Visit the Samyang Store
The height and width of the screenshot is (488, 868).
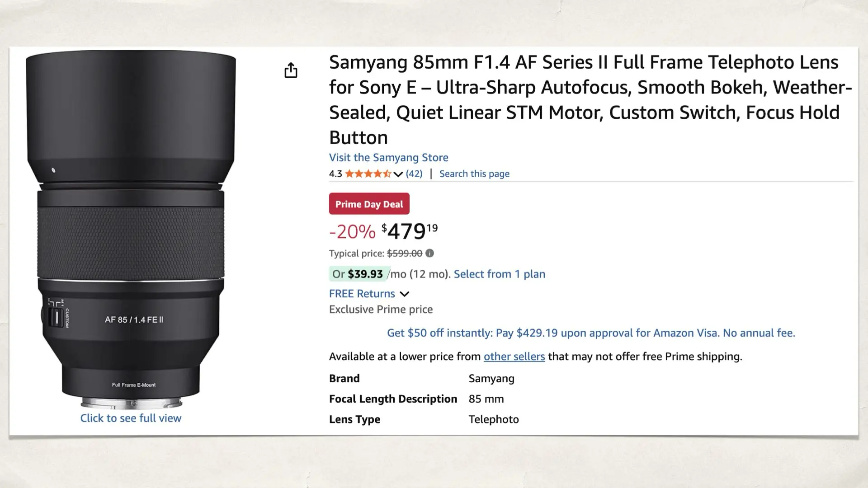388,157
